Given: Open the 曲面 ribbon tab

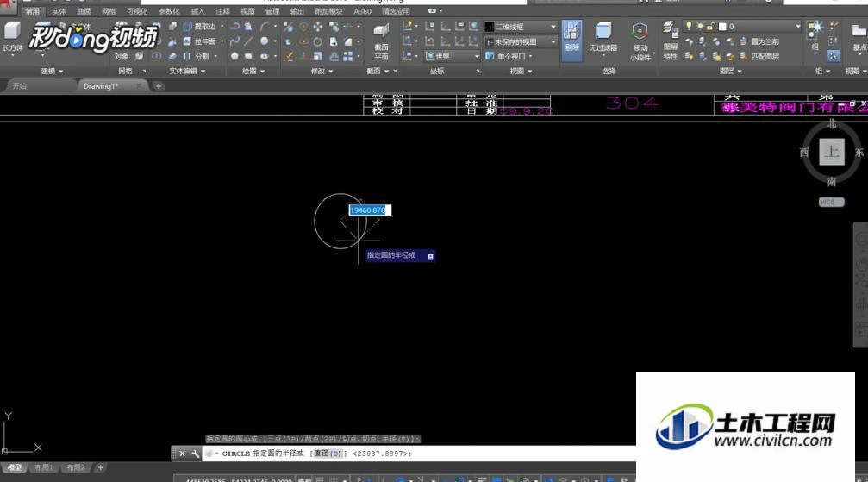Looking at the screenshot, I should (x=84, y=11).
